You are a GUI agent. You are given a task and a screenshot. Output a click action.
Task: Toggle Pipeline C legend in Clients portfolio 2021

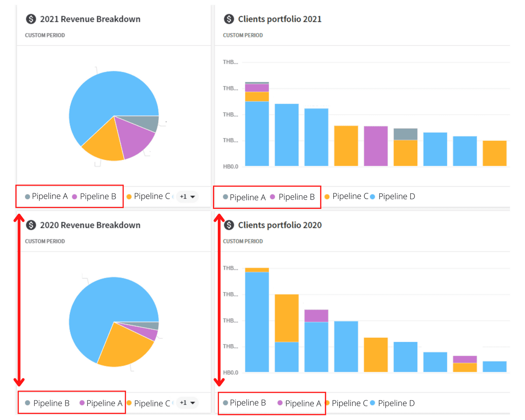(x=346, y=196)
